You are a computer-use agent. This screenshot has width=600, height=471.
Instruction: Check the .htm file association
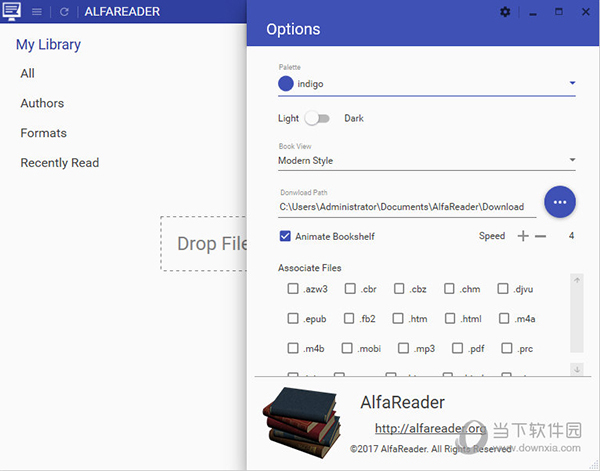pos(398,318)
